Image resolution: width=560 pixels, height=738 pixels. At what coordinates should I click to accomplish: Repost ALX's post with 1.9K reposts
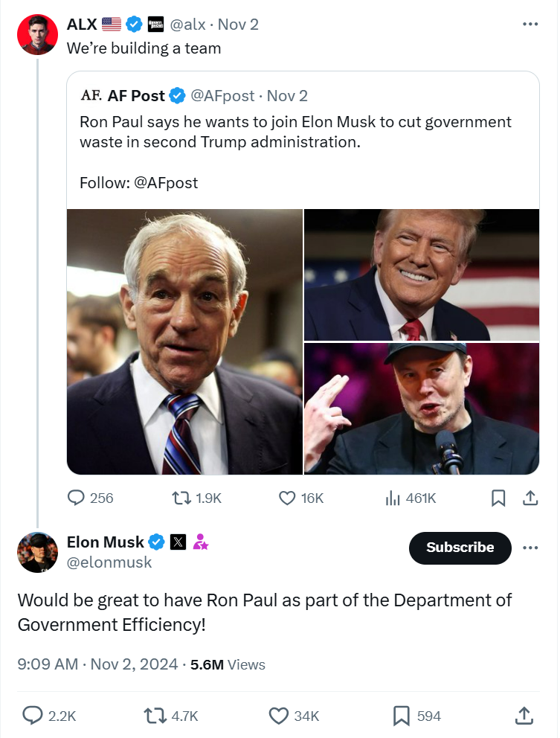[x=180, y=498]
